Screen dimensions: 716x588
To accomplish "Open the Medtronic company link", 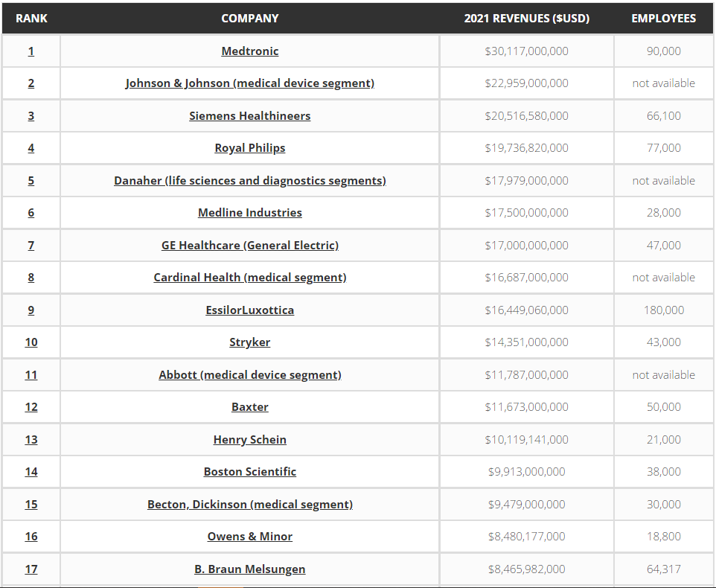I will (x=250, y=51).
